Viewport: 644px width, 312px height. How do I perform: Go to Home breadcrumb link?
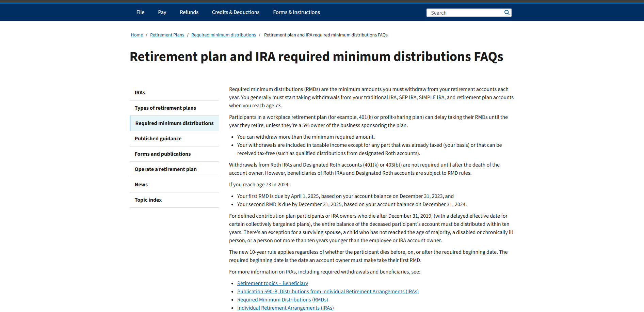coord(137,35)
